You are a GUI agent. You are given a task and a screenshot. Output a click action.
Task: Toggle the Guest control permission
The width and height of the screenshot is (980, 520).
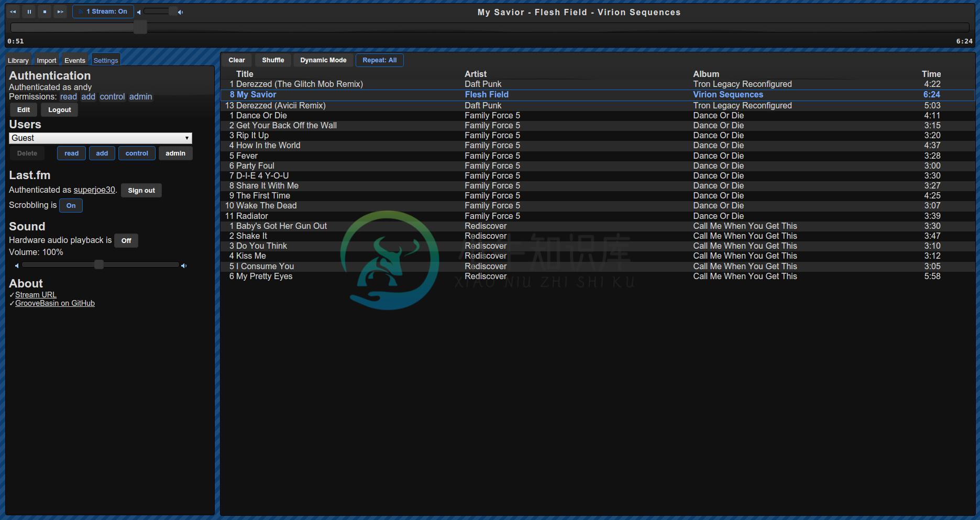coord(137,153)
